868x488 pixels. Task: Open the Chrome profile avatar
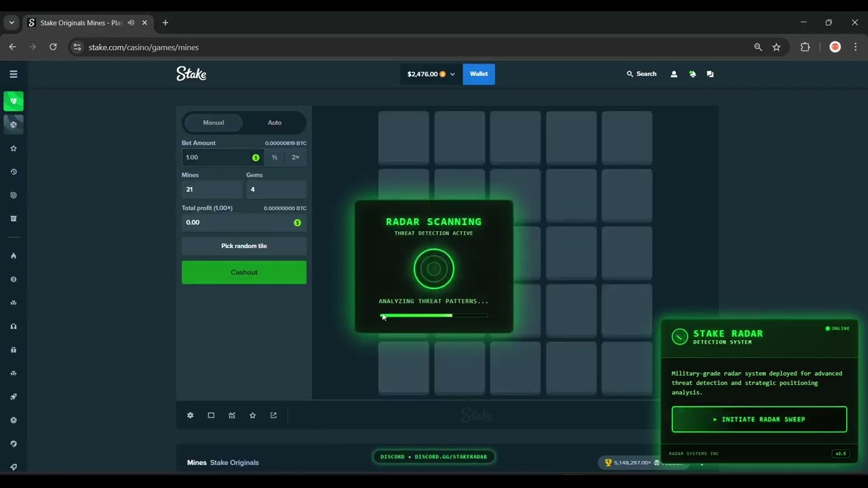(835, 47)
